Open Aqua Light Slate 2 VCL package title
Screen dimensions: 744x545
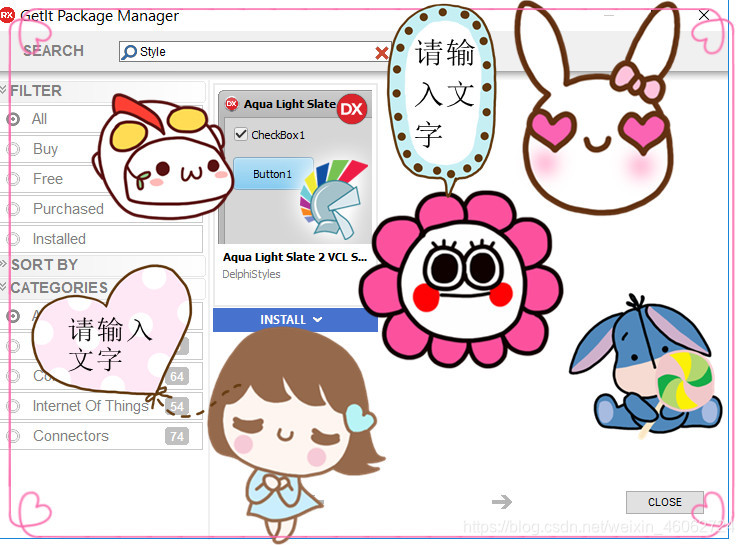[x=295, y=257]
